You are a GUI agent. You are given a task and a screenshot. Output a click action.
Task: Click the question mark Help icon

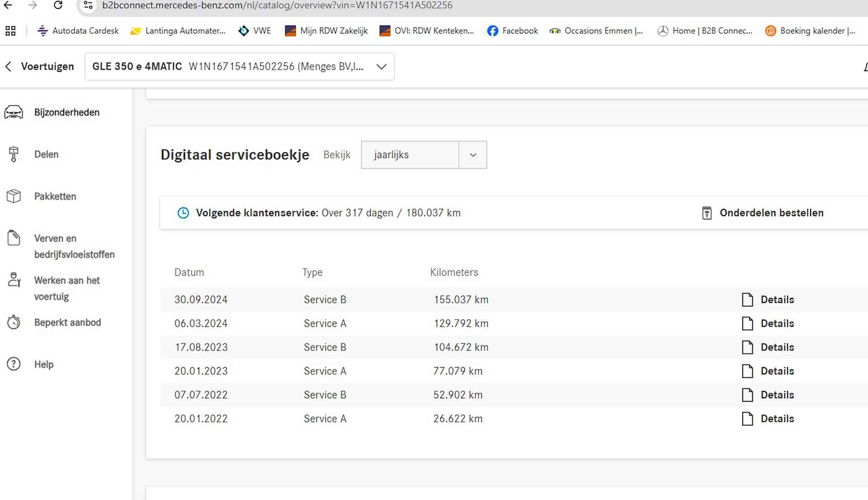(x=14, y=364)
